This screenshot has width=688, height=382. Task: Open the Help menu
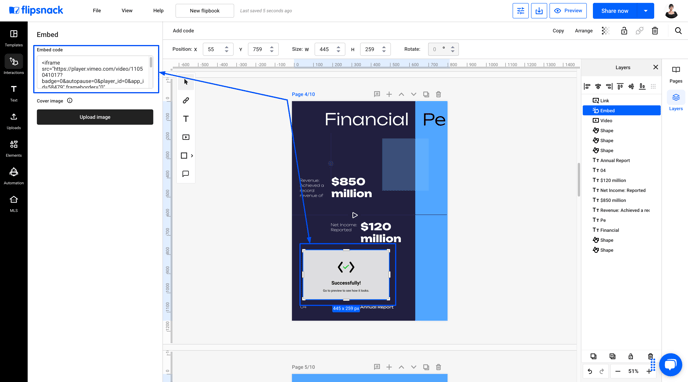tap(158, 11)
